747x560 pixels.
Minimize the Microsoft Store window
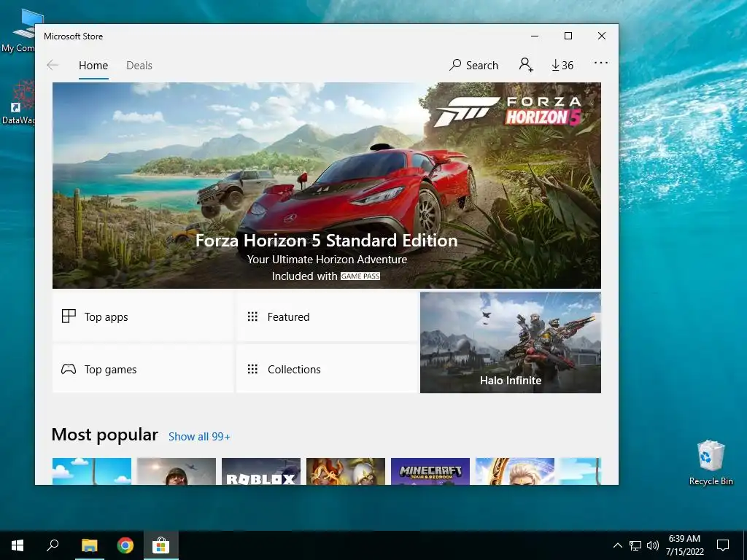[535, 36]
